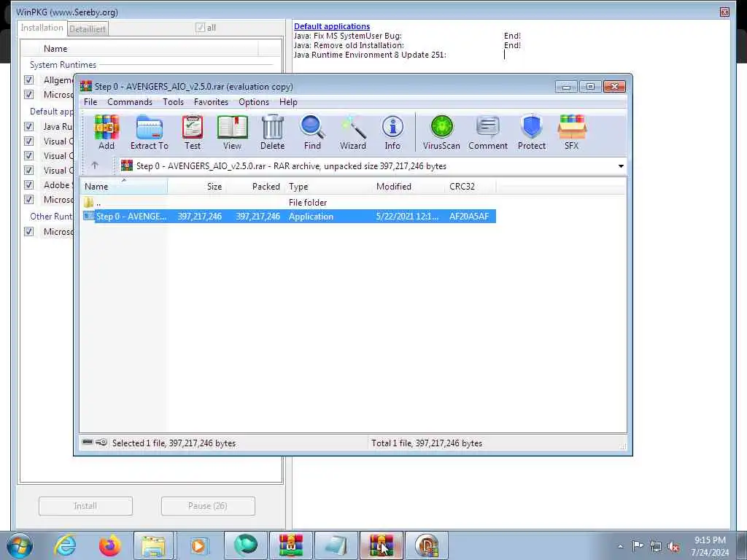Launch Internet Explorer from taskbar
747x560 pixels.
(65, 545)
